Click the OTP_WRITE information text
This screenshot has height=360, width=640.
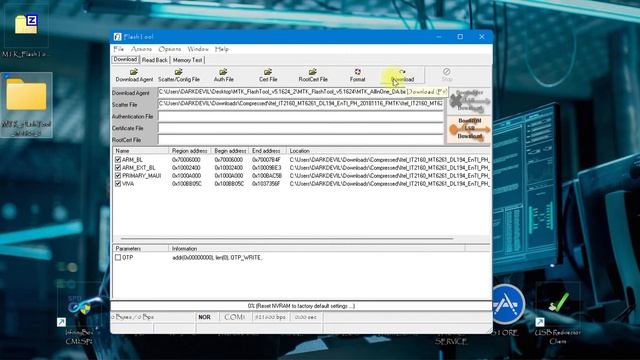[x=217, y=258]
